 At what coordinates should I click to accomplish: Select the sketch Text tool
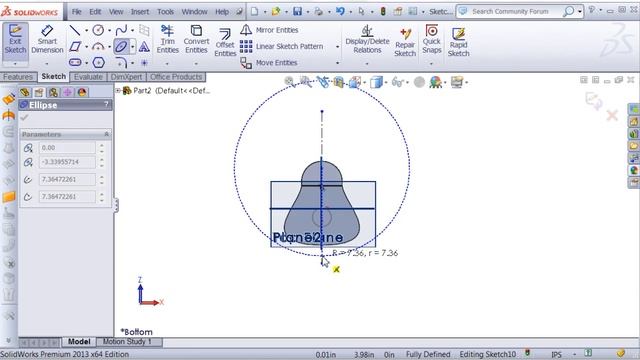point(144,47)
